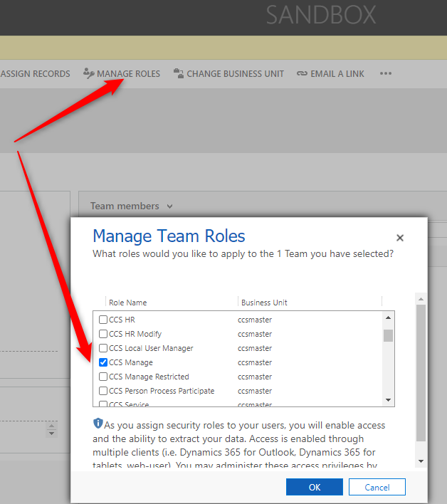
Task: Check CCS Person Process Participate role
Action: [103, 391]
